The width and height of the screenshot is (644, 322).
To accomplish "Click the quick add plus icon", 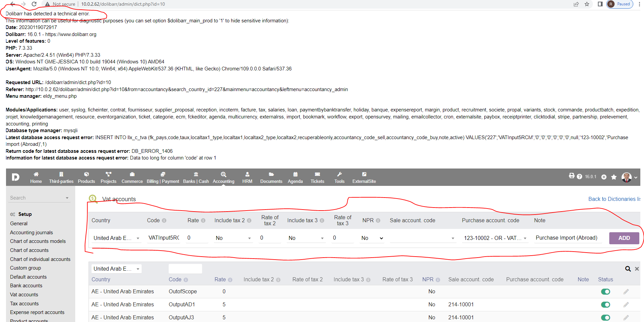I will click(x=604, y=177).
